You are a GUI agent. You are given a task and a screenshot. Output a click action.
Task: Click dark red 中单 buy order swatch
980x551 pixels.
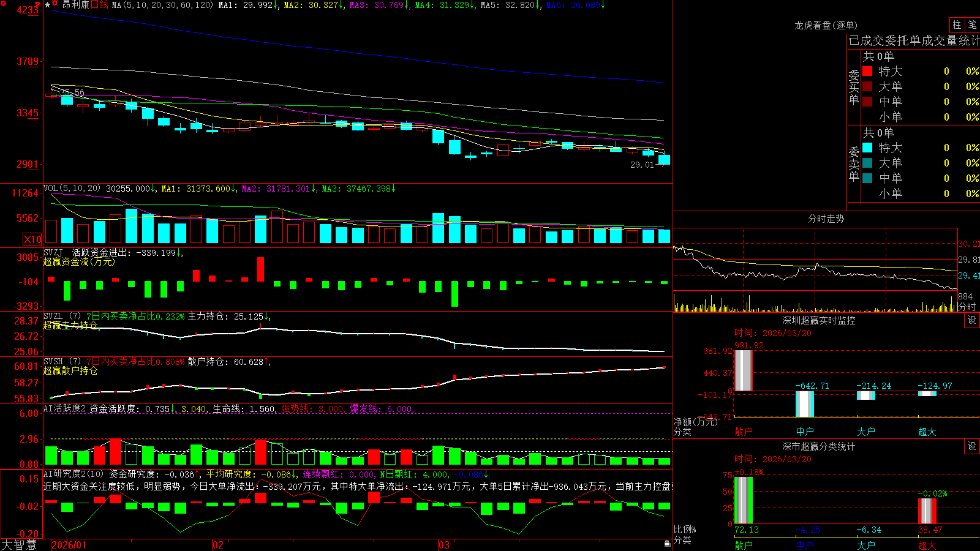867,101
